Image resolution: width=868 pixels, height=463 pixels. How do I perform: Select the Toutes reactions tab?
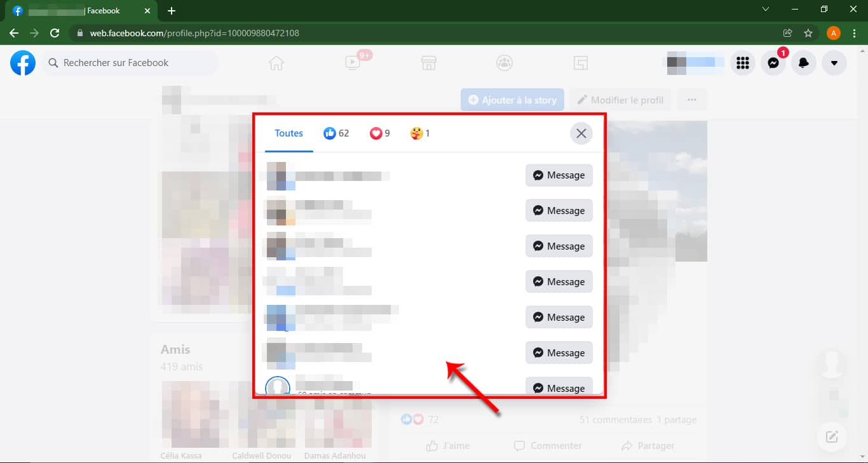289,133
